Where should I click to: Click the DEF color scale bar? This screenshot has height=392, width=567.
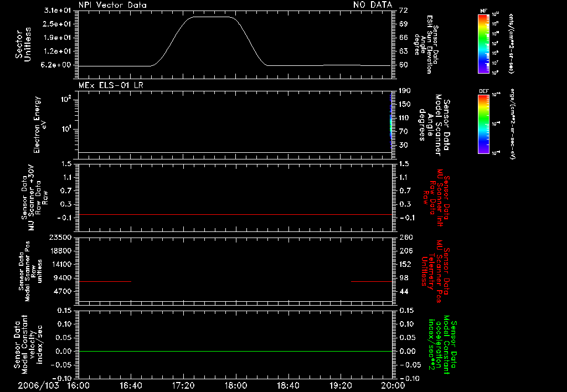(484, 124)
